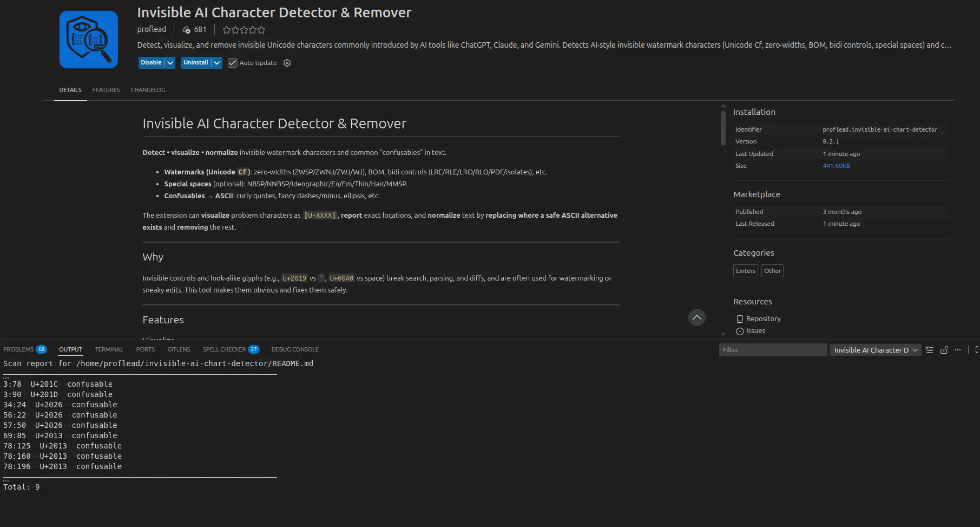980x527 pixels.
Task: Switch to the FEATURES tab
Action: [106, 90]
